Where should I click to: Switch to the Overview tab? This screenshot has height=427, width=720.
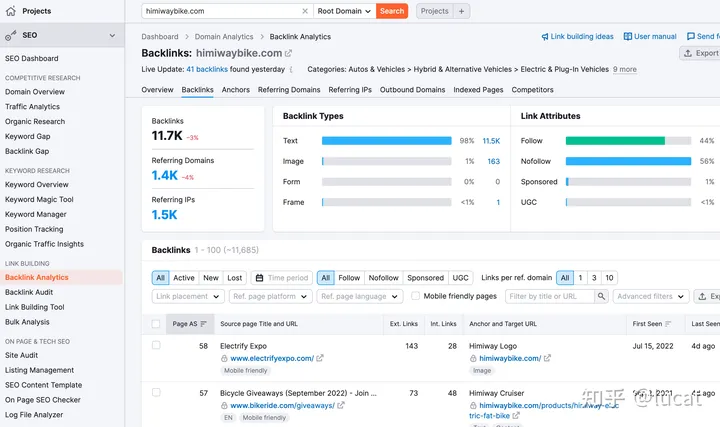point(158,90)
